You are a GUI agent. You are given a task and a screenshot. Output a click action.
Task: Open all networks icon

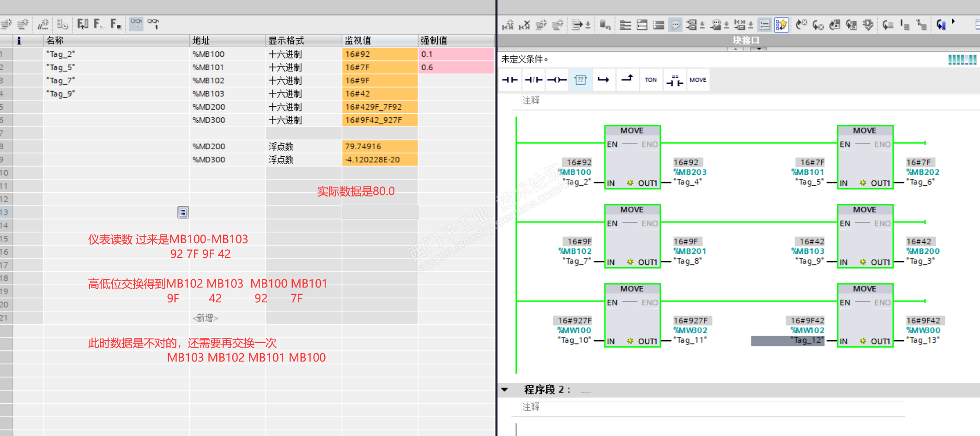pos(642,25)
